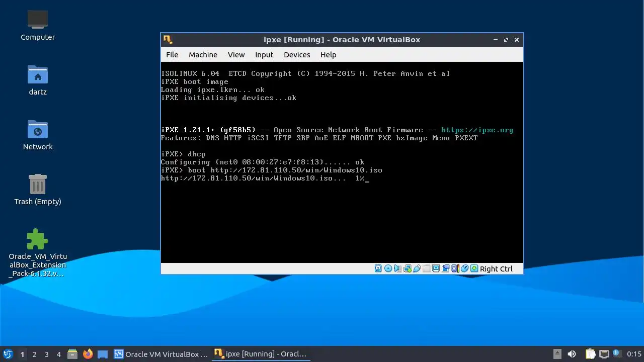The image size is (644, 362).
Task: Open the update notification tray icon
Action: click(x=616, y=354)
